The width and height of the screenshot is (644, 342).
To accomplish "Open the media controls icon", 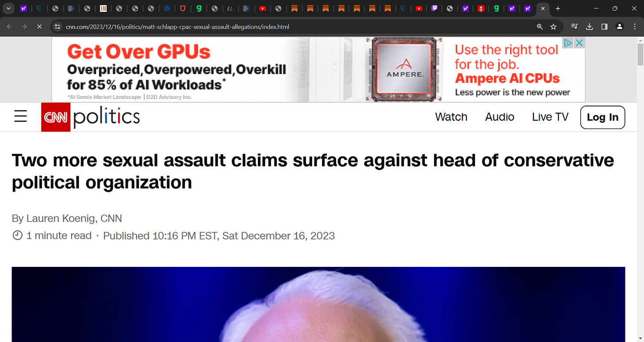I will (x=575, y=27).
